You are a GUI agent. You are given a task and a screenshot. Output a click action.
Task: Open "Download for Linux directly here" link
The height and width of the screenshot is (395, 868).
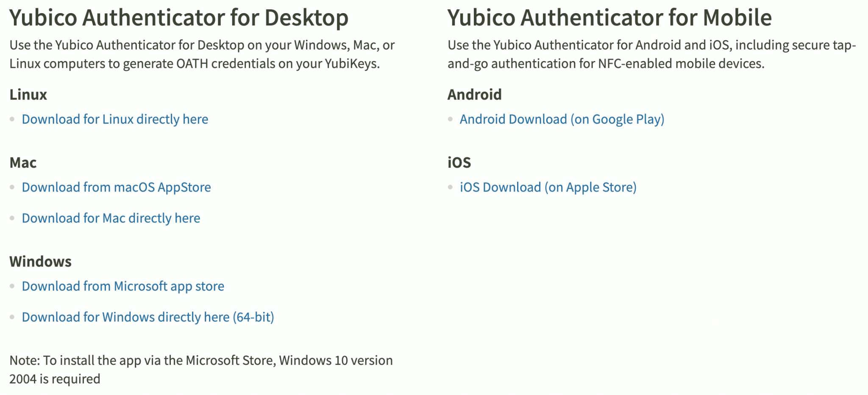[x=115, y=119]
